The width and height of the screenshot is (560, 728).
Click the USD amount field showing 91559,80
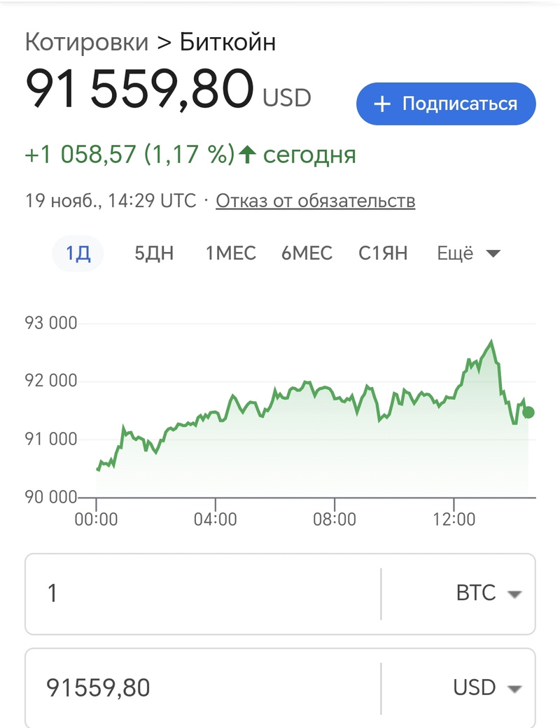coord(203,687)
